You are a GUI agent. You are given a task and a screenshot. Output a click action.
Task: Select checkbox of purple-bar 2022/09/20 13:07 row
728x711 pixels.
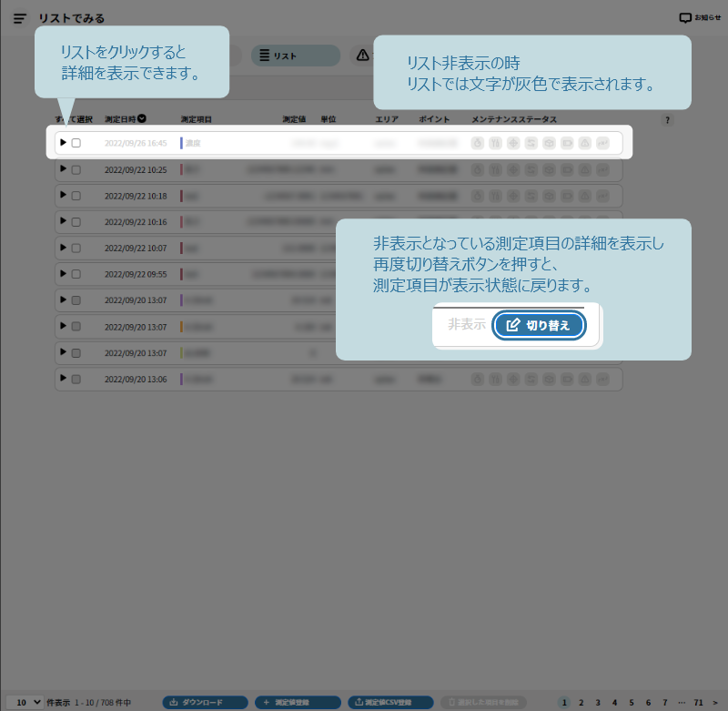[76, 300]
